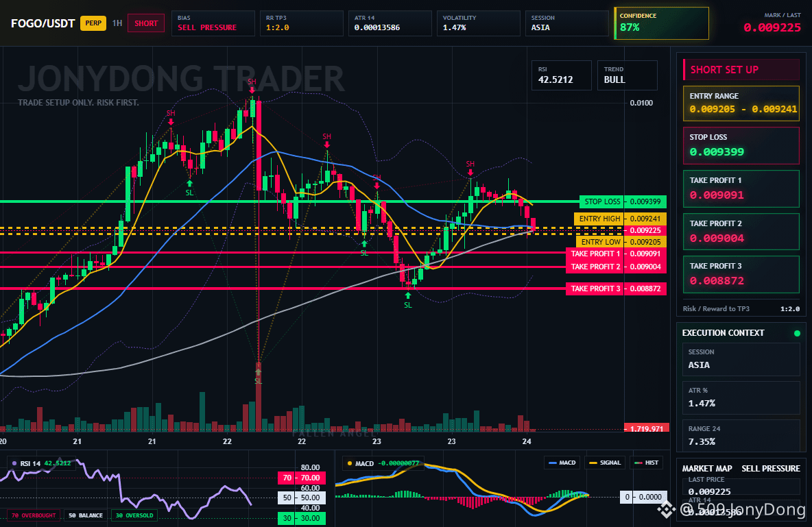Click the MARK / LAST price 0.009225 in header
The image size is (812, 527).
click(772, 27)
